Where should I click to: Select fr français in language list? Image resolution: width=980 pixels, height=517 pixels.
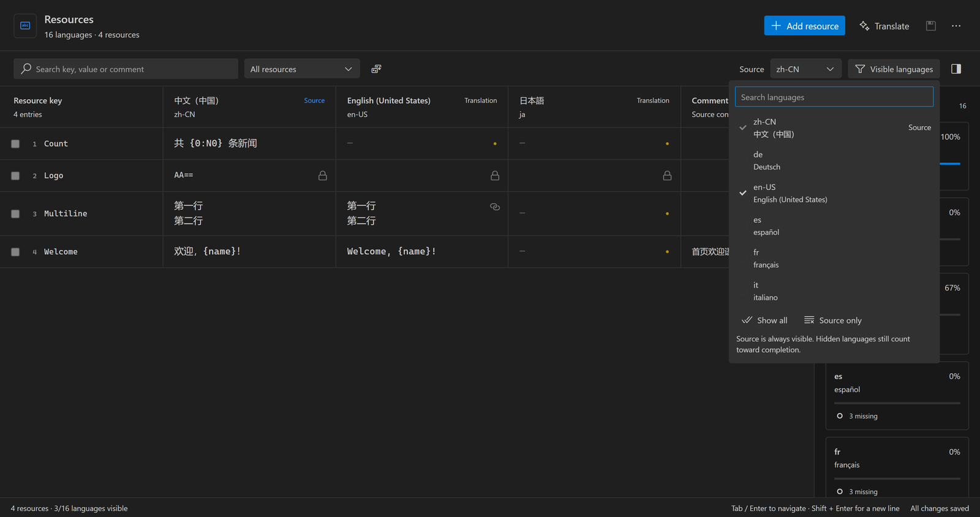click(x=834, y=258)
